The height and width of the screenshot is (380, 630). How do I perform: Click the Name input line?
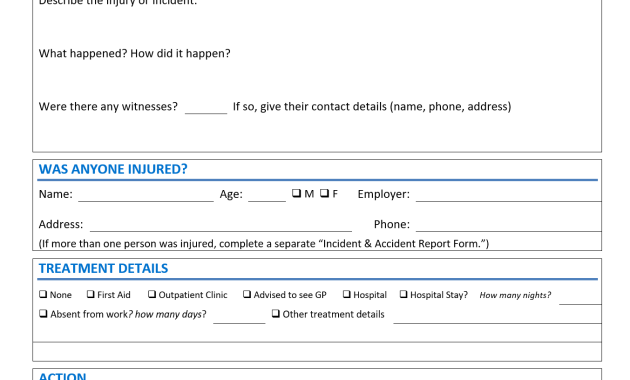point(146,196)
